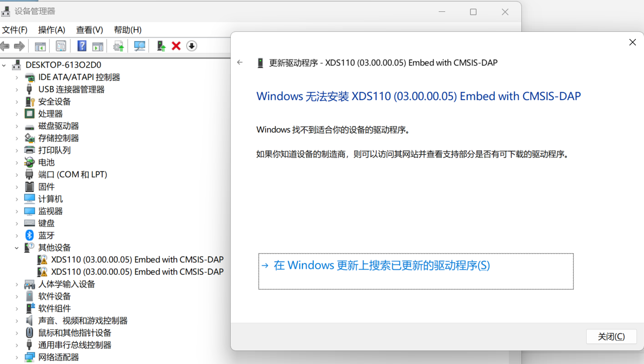Expand the 固件 node
Screen dimensions: 644x364
[17, 187]
